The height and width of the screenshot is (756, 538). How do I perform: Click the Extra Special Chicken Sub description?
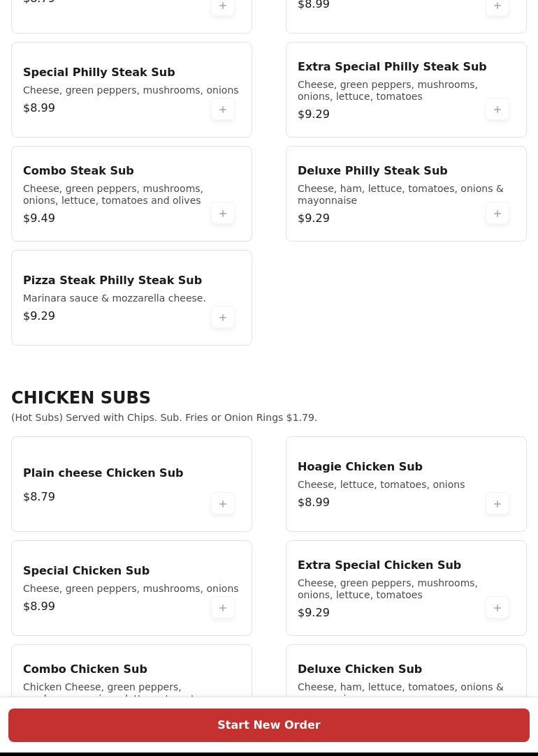(x=388, y=589)
